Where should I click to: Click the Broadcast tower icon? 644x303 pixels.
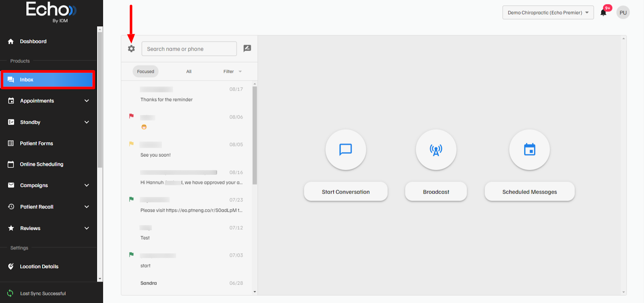[436, 149]
